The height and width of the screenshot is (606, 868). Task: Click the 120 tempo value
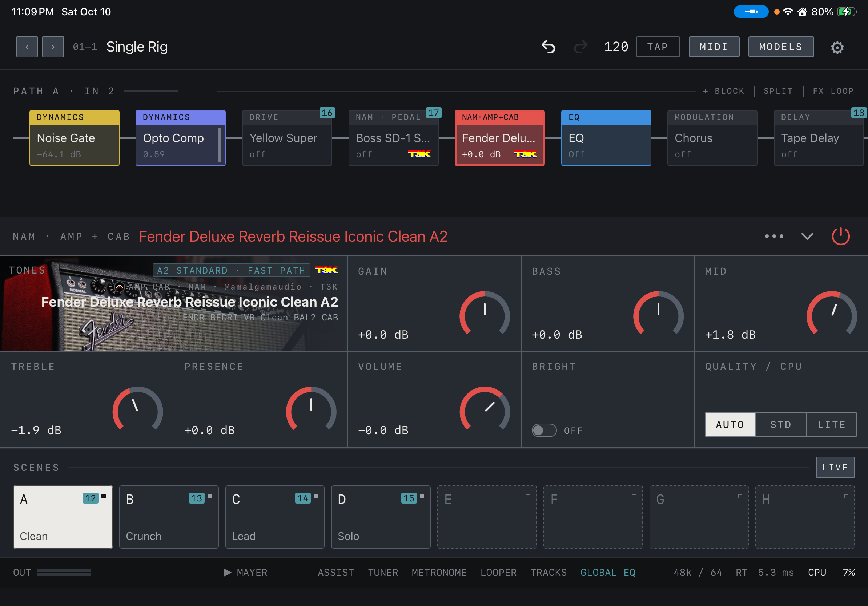[616, 47]
